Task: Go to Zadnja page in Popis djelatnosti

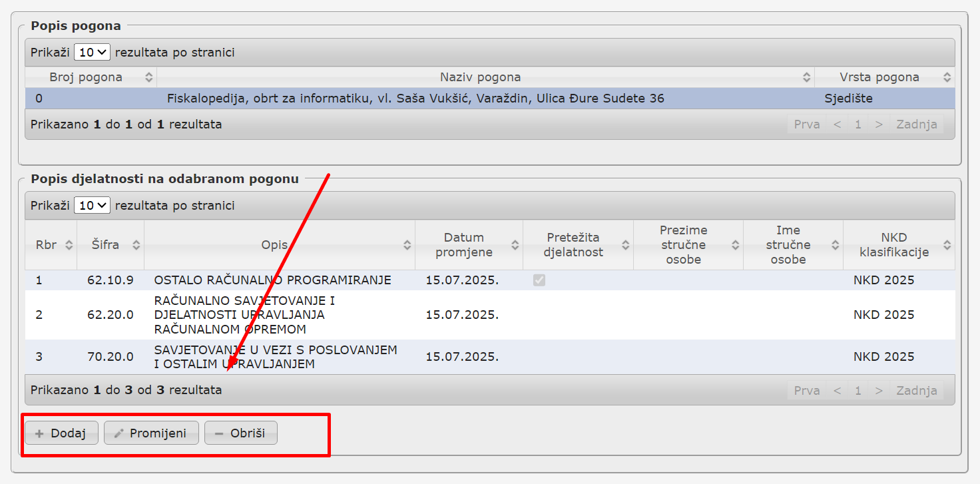Action: pos(917,391)
